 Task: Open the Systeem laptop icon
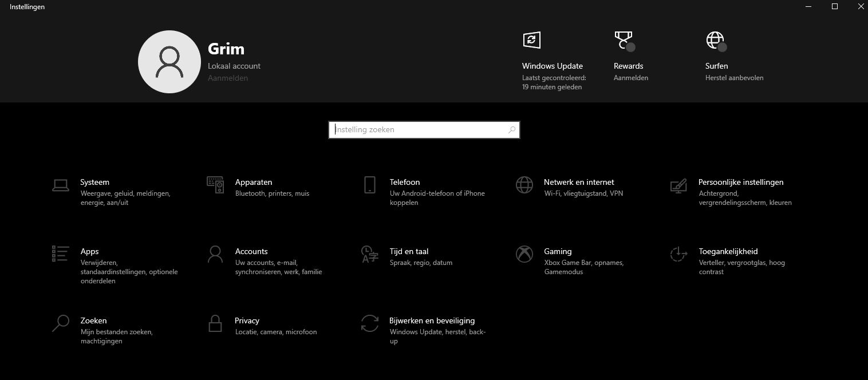pos(61,185)
